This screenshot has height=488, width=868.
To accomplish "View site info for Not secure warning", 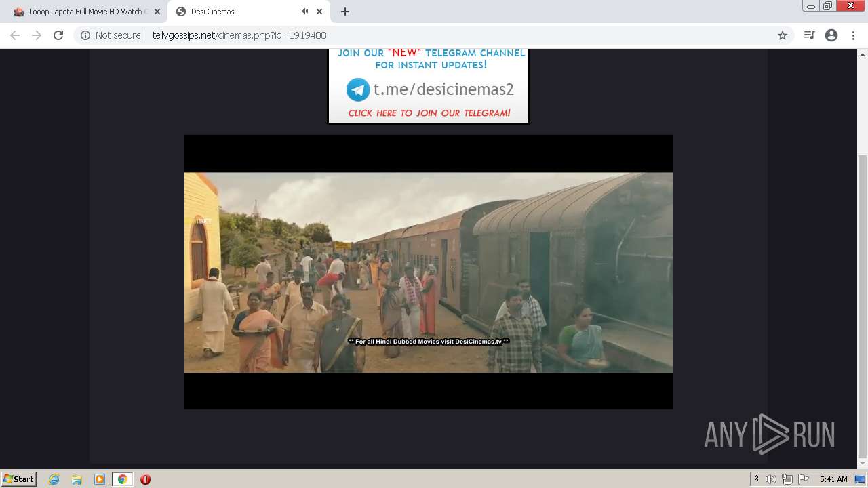I will (x=111, y=35).
